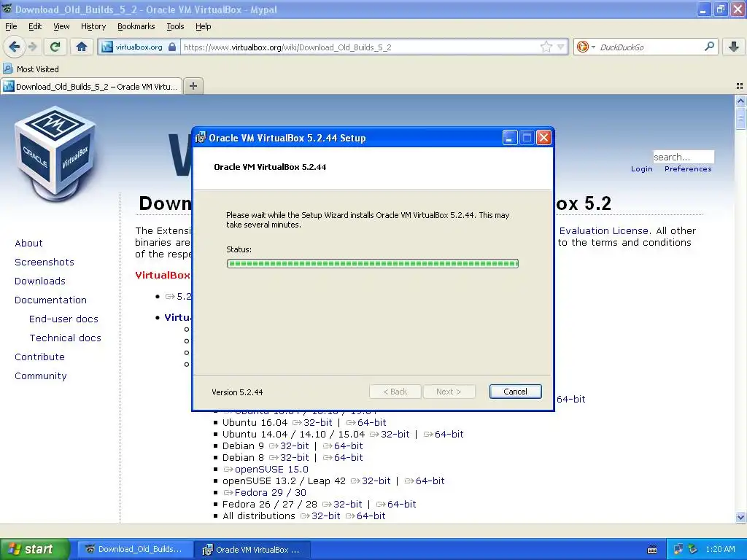Screen dimensions: 747x560
Task: Click the page scrollbar down arrow
Action: coord(740,517)
